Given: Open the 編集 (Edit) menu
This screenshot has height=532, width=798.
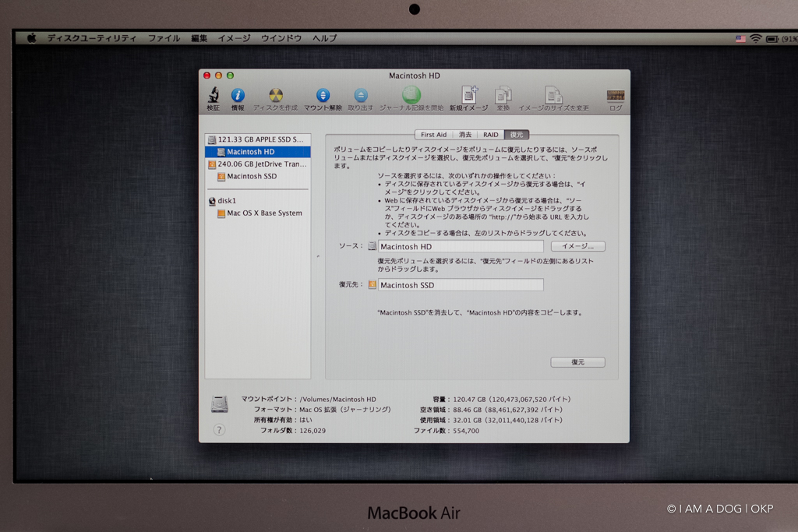Looking at the screenshot, I should point(199,38).
